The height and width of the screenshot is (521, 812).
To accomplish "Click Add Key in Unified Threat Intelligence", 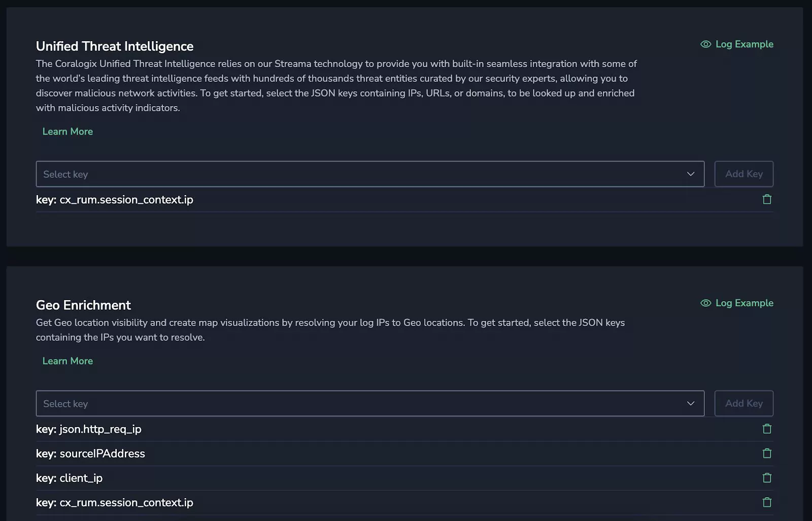I will 744,174.
